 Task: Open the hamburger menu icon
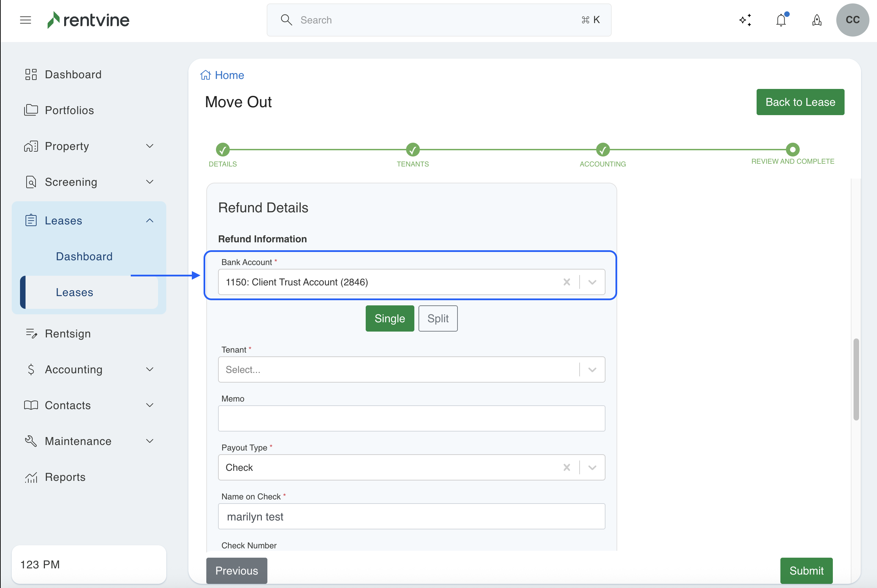(25, 20)
